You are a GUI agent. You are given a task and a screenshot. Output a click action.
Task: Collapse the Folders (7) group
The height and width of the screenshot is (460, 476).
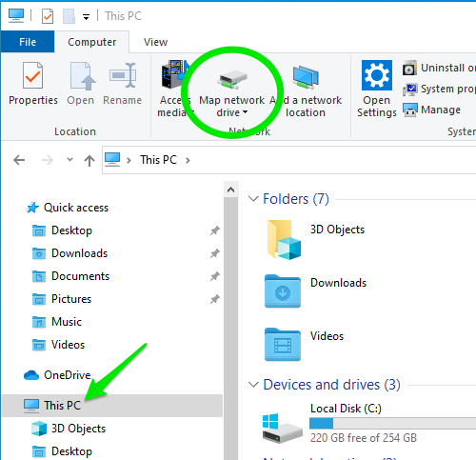(253, 199)
